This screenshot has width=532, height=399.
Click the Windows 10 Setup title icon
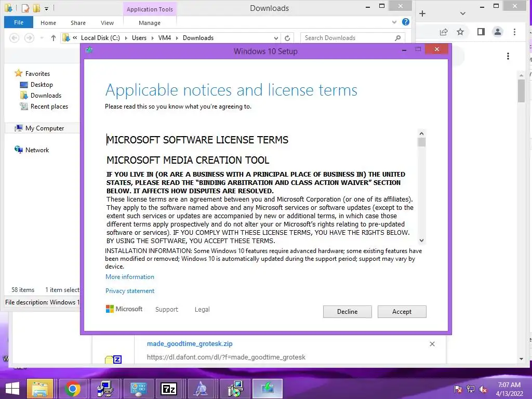[x=89, y=50]
